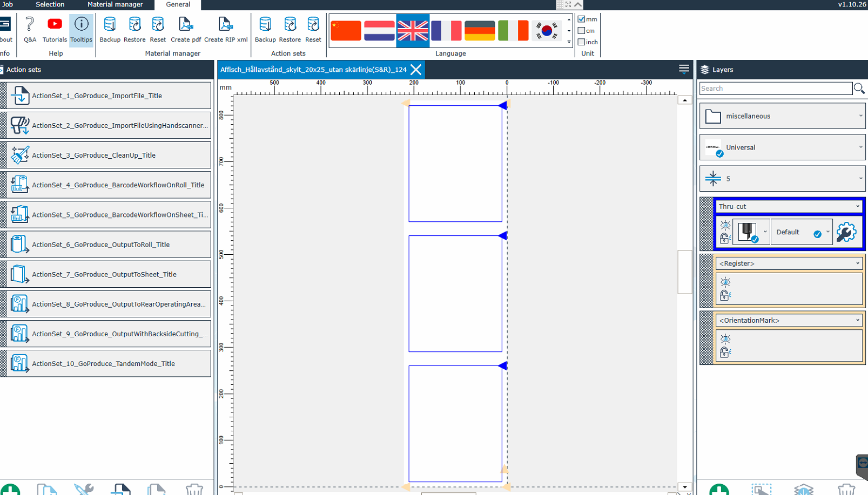Check the cm unit checkbox
This screenshot has width=868, height=495.
coord(582,31)
